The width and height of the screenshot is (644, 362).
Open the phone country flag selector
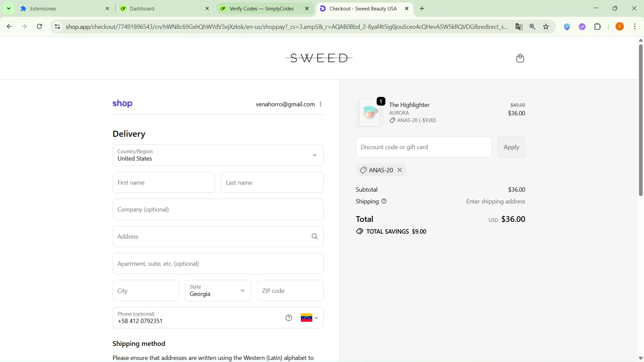310,318
